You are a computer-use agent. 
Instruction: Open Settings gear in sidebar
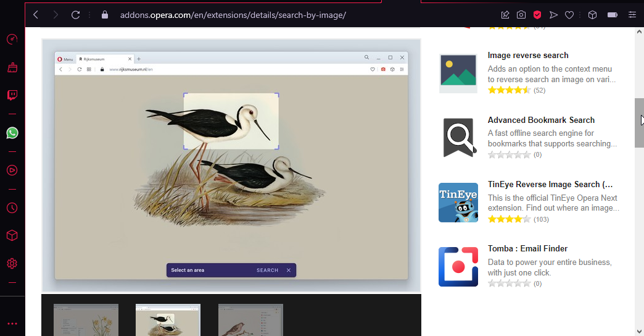(12, 264)
